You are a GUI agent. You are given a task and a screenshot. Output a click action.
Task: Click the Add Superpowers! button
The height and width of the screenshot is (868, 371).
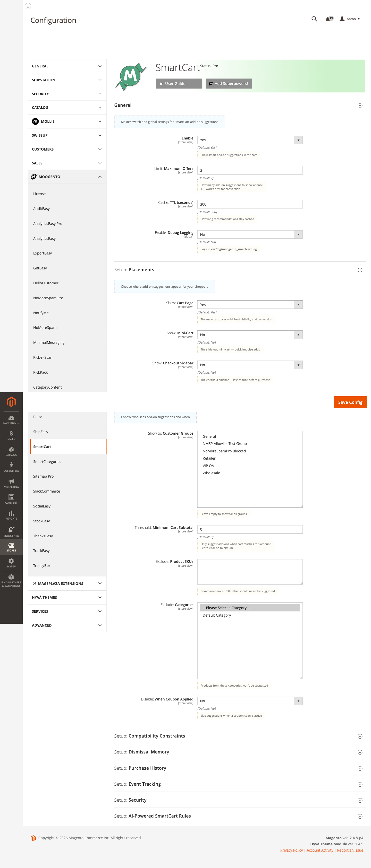coord(229,84)
